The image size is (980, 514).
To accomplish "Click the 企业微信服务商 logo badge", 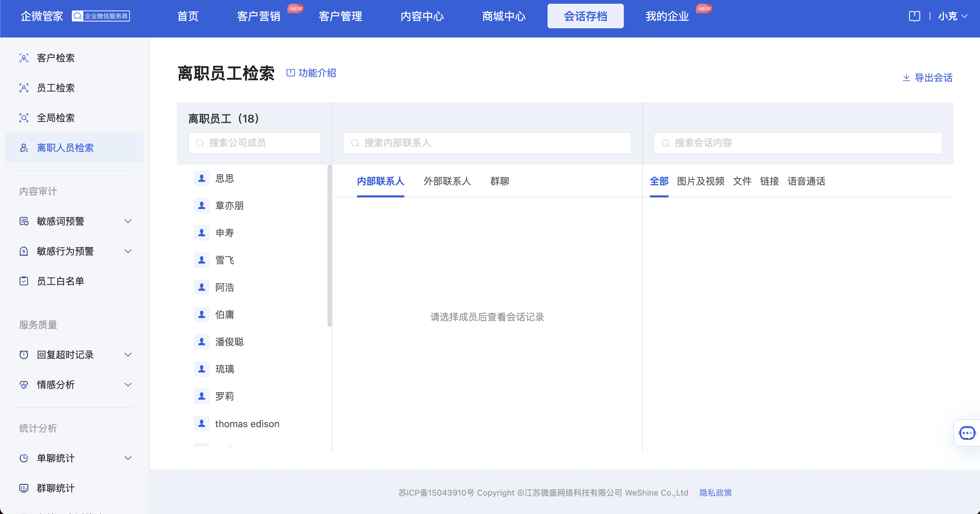I will click(101, 16).
